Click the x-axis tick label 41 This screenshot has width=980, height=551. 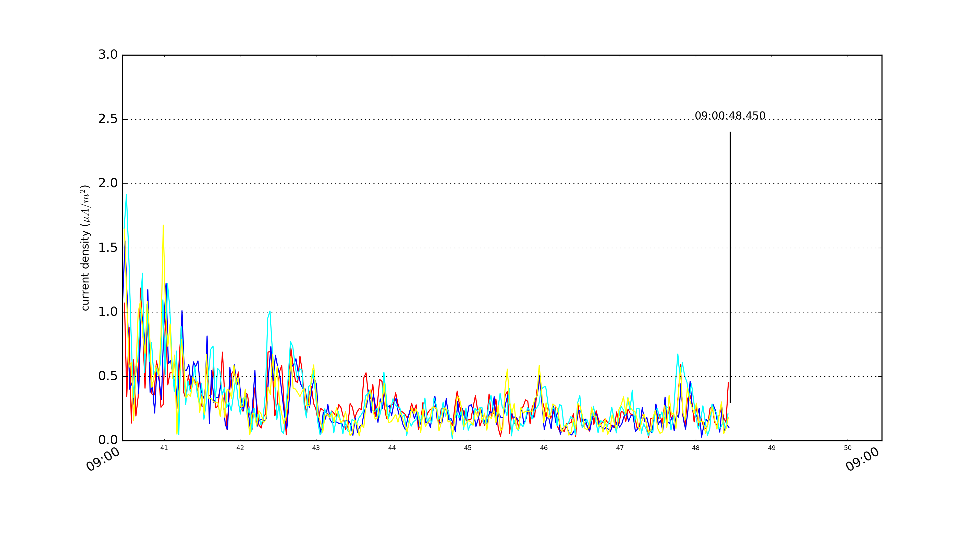pos(164,448)
